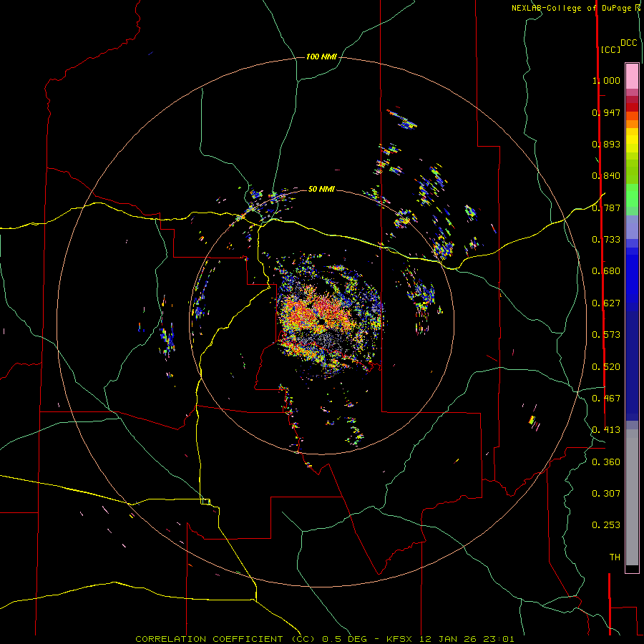
Task: Click the "100 NMI" range ring label
Action: [x=321, y=57]
